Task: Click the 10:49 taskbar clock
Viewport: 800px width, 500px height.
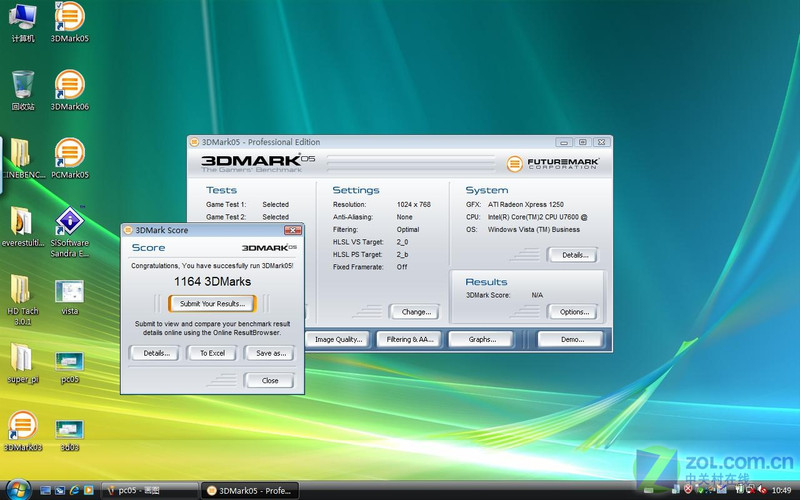Action: [x=781, y=490]
